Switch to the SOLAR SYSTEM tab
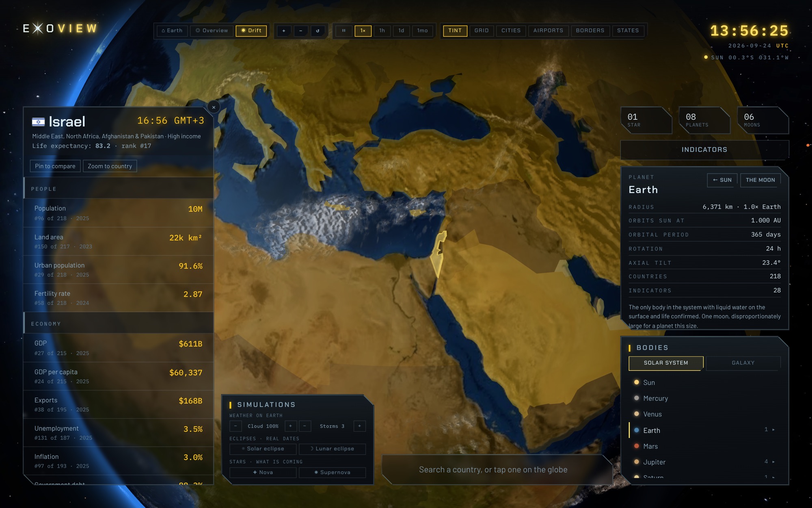Viewport: 812px width, 508px height. pos(666,363)
